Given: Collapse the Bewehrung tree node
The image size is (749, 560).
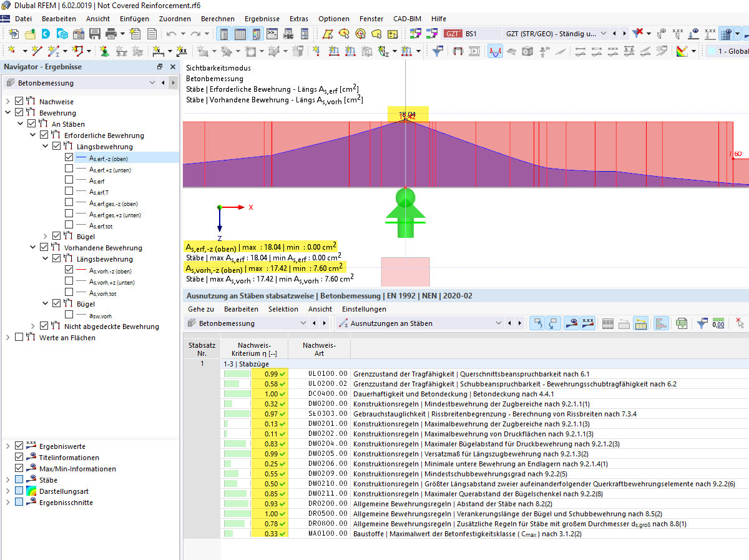Looking at the screenshot, I should (x=8, y=113).
